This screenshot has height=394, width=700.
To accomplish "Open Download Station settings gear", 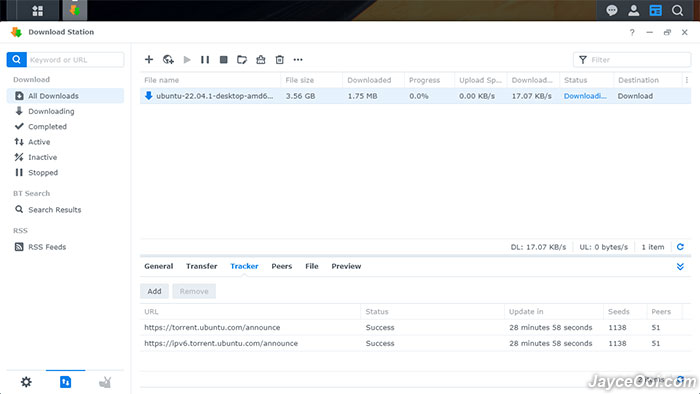I will [26, 382].
